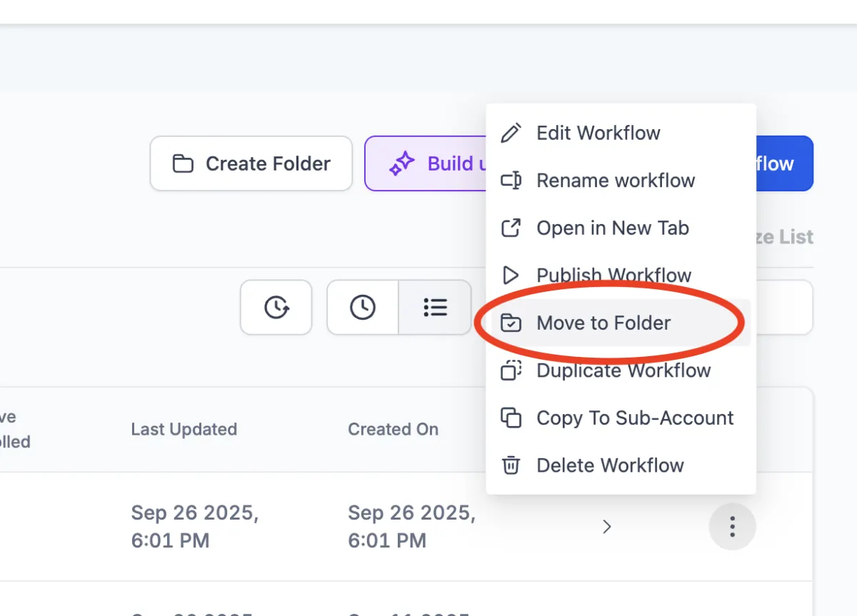
Task: Click the Duplicate Workflow icon
Action: 511,370
